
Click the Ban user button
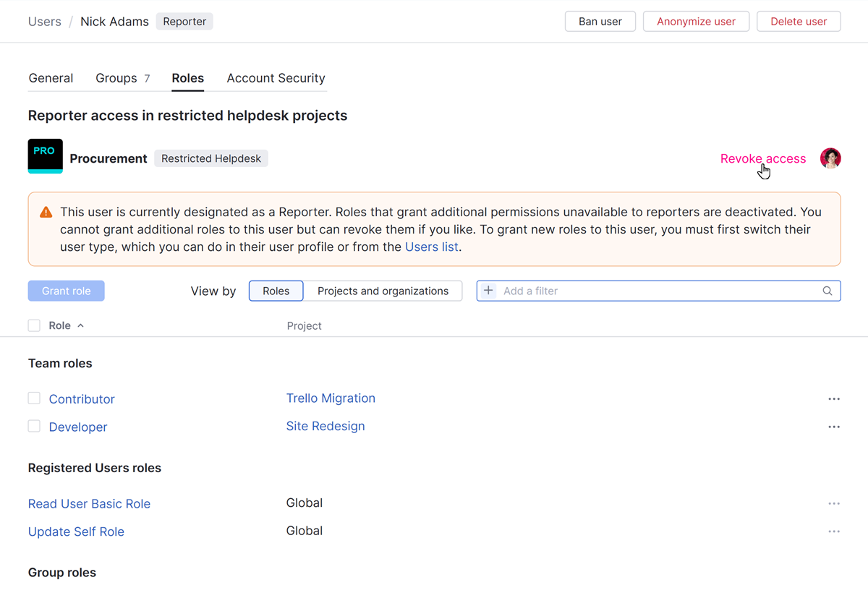tap(600, 22)
